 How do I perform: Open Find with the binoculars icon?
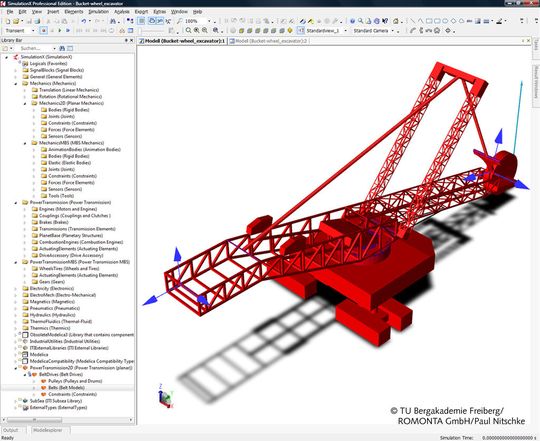113,21
